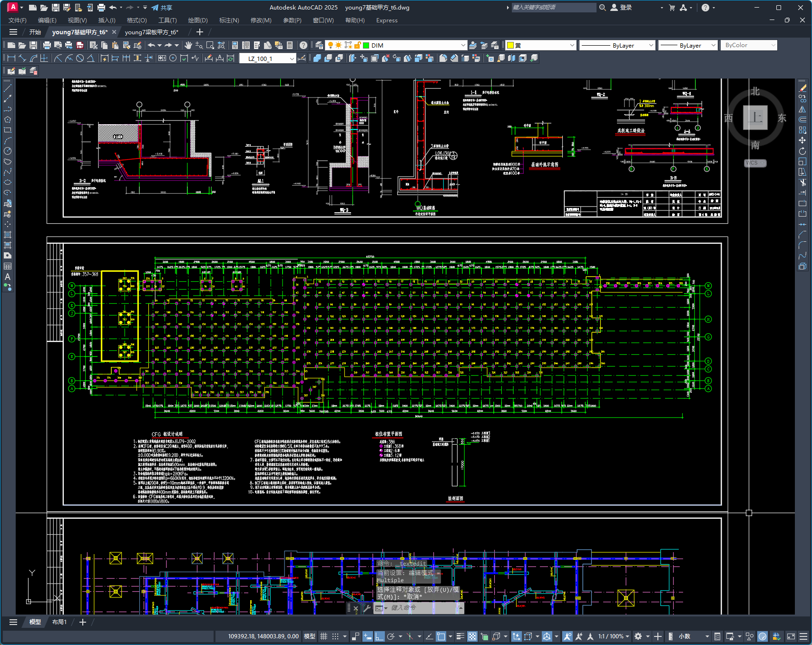
Task: Toggle object snap in status bar
Action: coord(441,636)
